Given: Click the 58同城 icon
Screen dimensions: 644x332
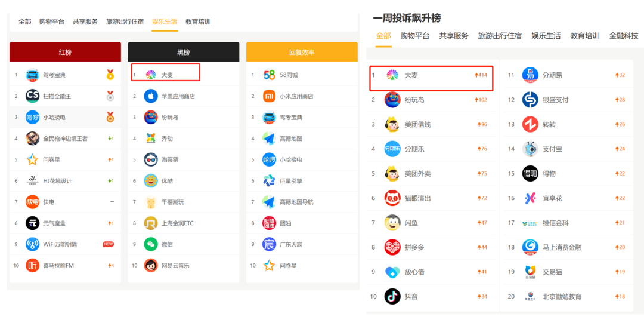Looking at the screenshot, I should 269,75.
